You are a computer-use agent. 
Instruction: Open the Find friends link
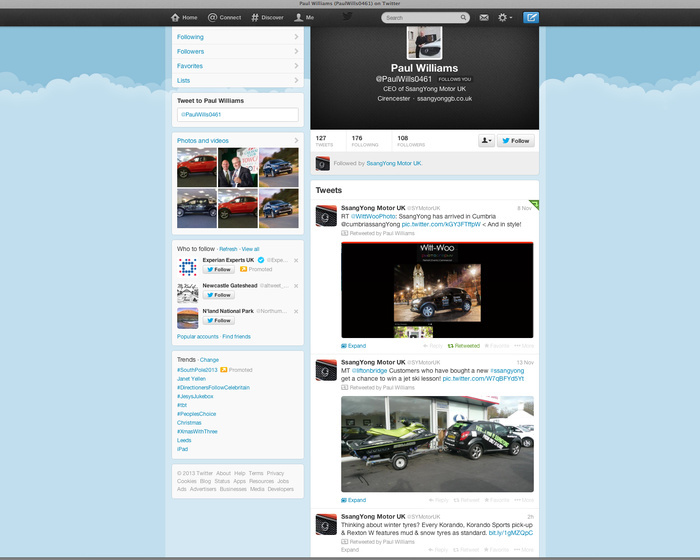(x=237, y=336)
